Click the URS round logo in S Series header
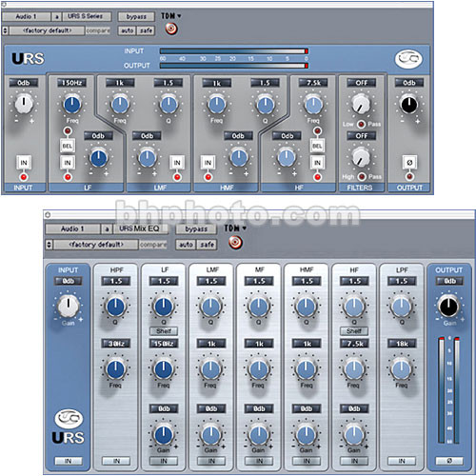 coord(408,59)
